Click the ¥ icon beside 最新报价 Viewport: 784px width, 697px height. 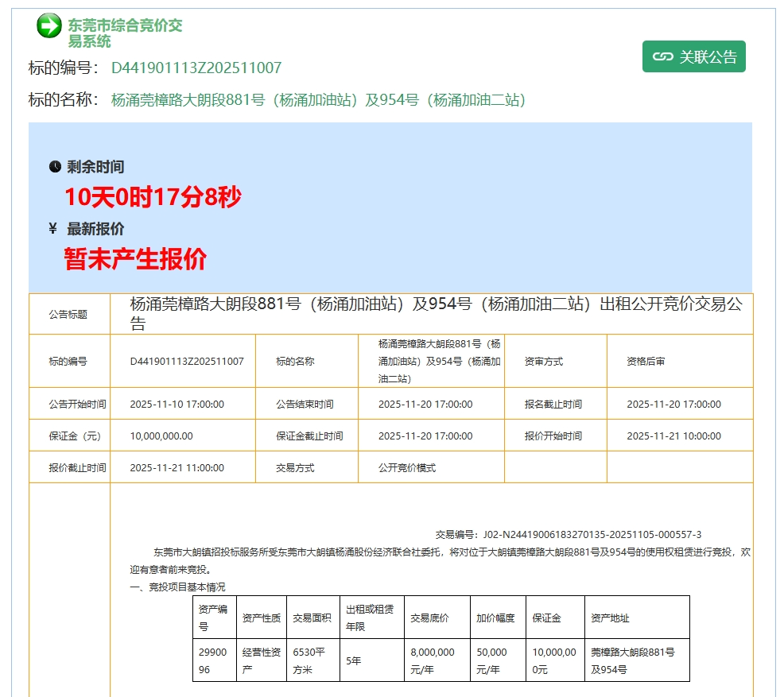(x=51, y=227)
